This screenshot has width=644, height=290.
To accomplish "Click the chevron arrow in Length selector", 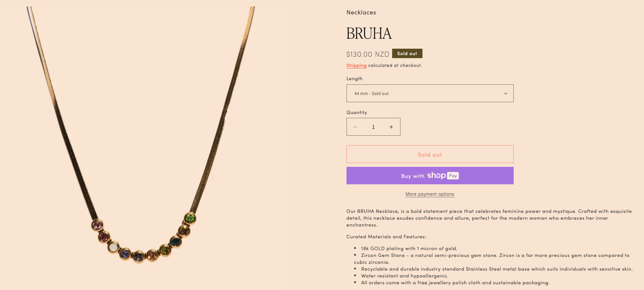I will click(x=506, y=93).
